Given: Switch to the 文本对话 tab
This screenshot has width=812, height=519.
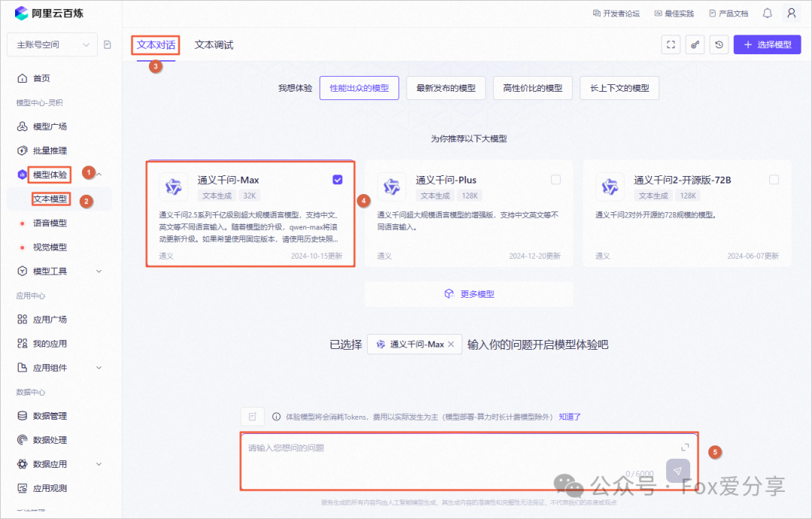Looking at the screenshot, I should pyautogui.click(x=156, y=45).
